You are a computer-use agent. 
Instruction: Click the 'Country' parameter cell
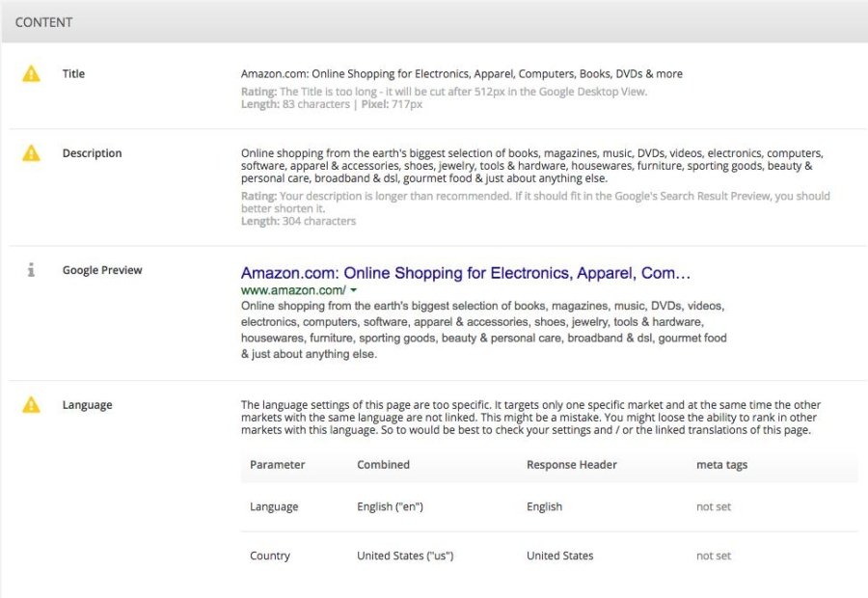270,556
